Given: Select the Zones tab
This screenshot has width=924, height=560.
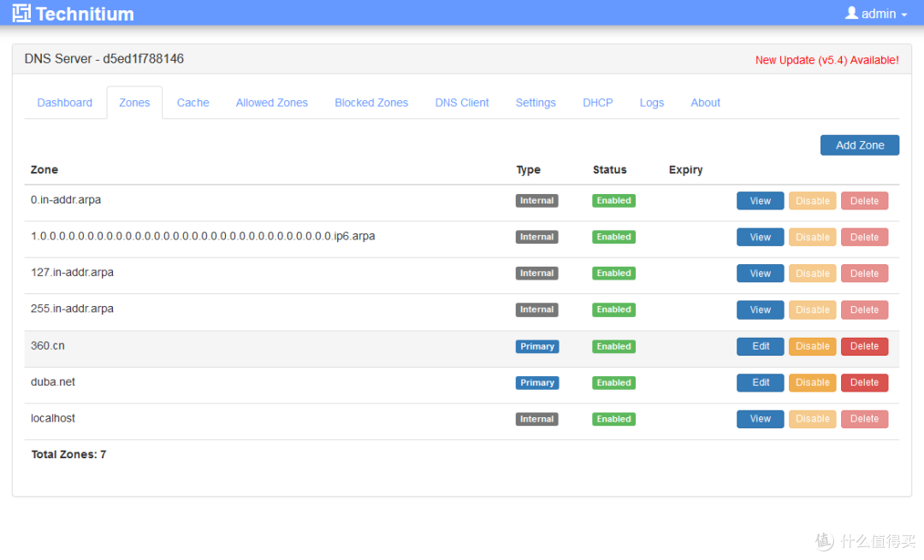Looking at the screenshot, I should tap(134, 103).
